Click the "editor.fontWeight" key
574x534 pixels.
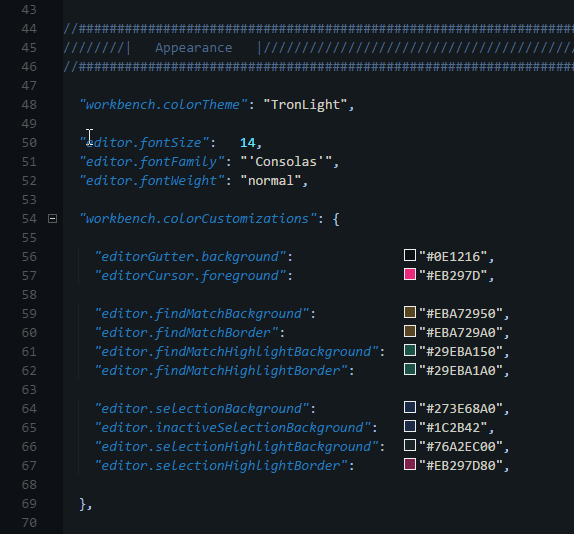pyautogui.click(x=152, y=181)
